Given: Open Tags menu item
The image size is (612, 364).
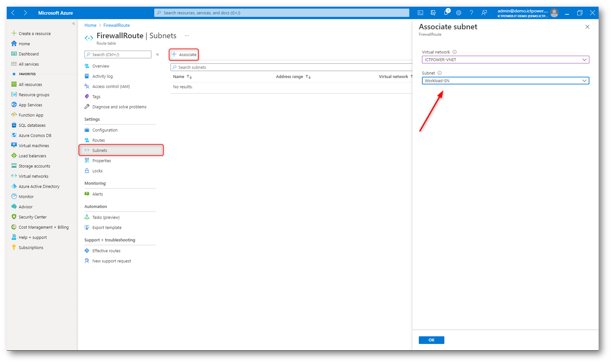Looking at the screenshot, I should 96,96.
